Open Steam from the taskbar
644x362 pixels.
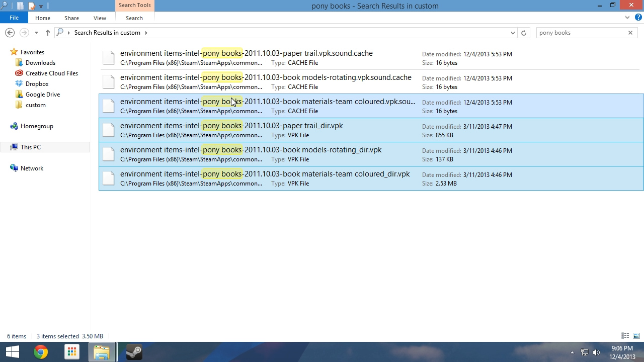(134, 352)
